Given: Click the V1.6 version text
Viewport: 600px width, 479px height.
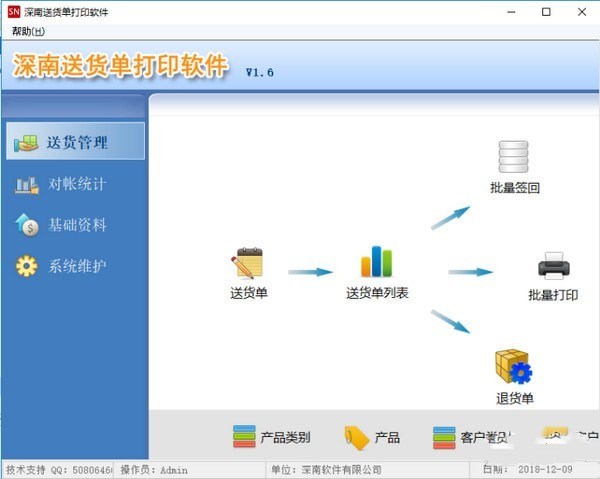Looking at the screenshot, I should (x=259, y=72).
